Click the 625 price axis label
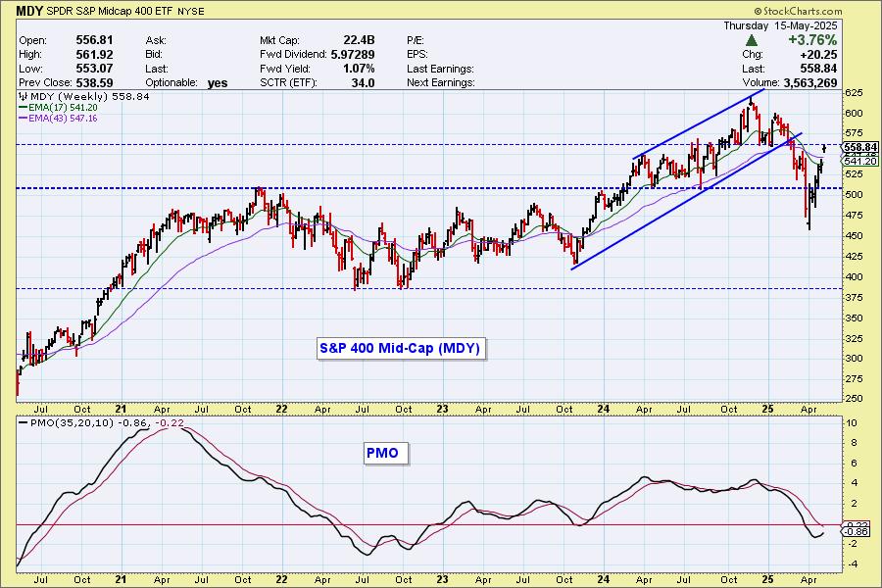 (x=854, y=92)
